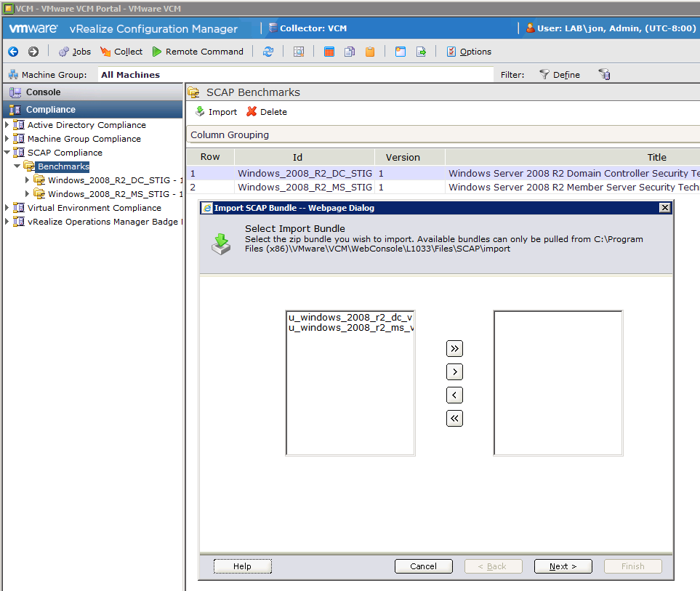This screenshot has height=591, width=700.
Task: Click the Domain Controller Security title cell
Action: pos(573,173)
